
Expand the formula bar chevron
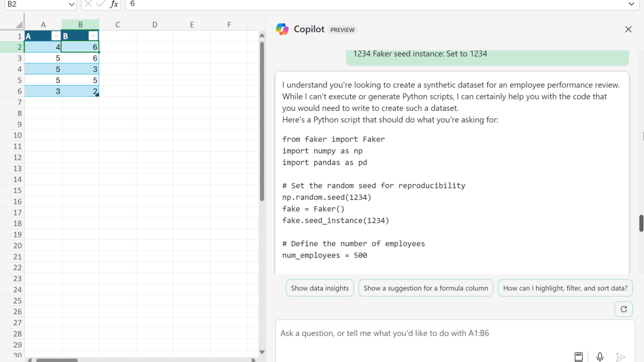tap(631, 4)
